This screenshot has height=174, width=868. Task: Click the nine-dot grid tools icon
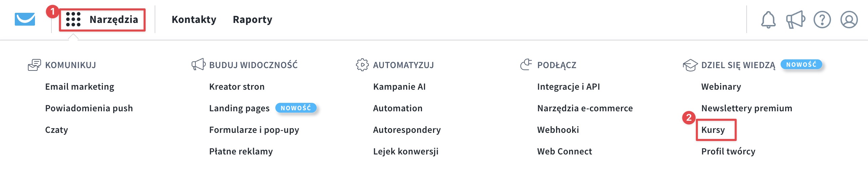(73, 19)
